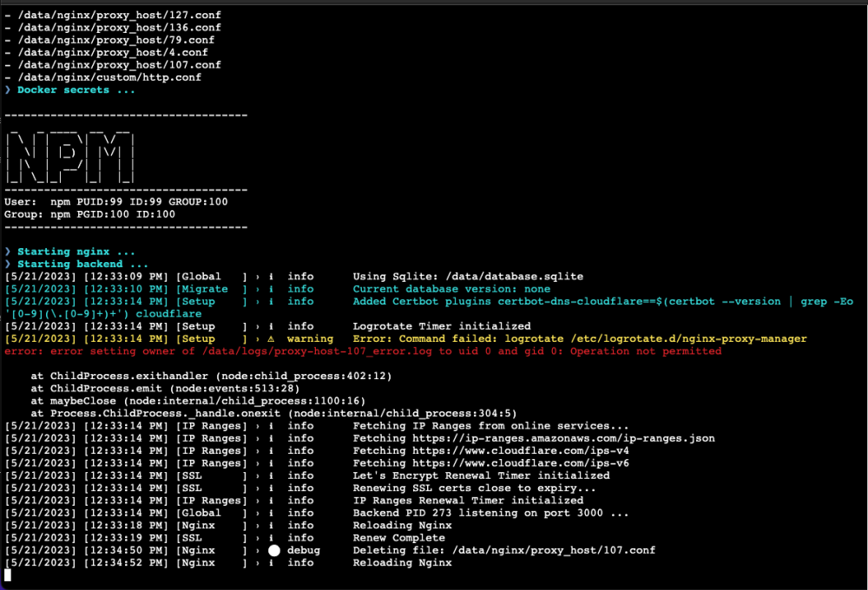Click the warning triangle icon in Setup line
Image resolution: width=868 pixels, height=590 pixels.
[x=271, y=338]
